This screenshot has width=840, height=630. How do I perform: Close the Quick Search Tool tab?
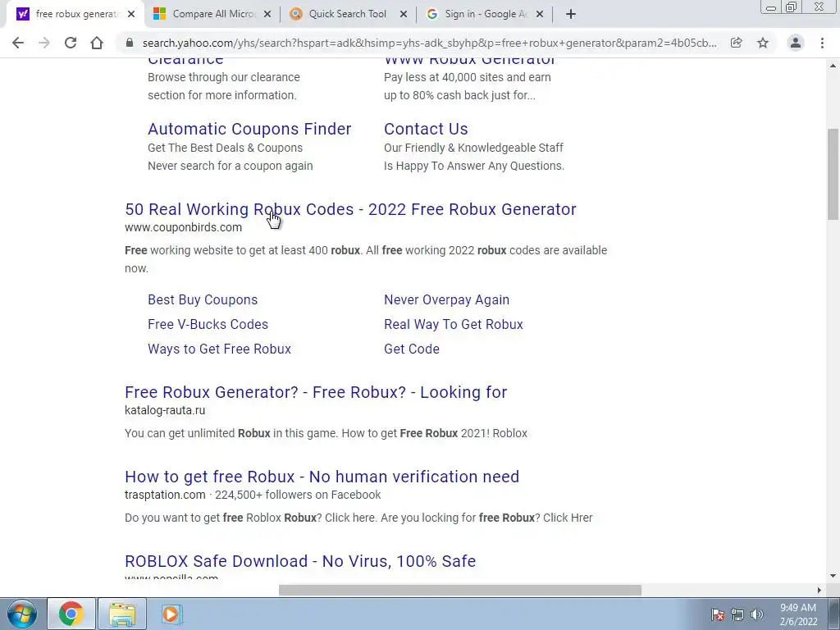(x=404, y=14)
